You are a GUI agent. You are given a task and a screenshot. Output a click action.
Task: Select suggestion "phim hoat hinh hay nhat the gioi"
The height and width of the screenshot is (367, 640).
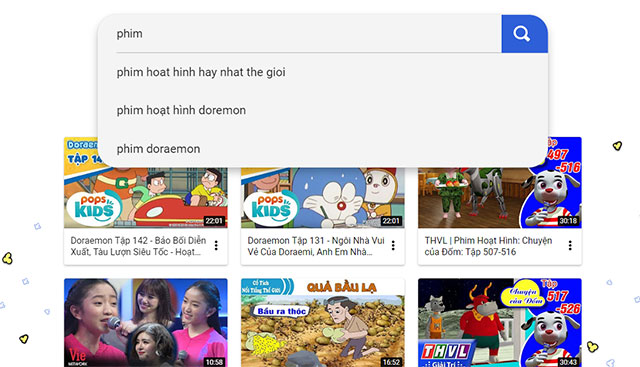(201, 72)
